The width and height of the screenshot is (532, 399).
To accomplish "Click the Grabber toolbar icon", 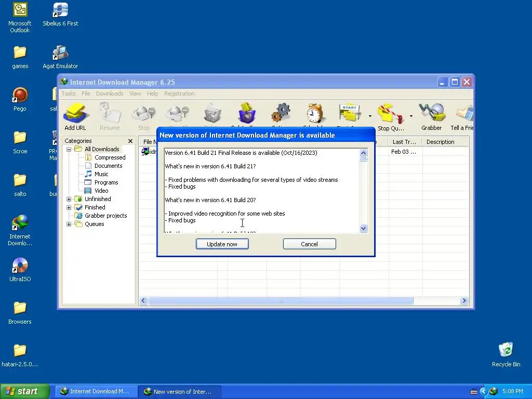I will [x=432, y=117].
